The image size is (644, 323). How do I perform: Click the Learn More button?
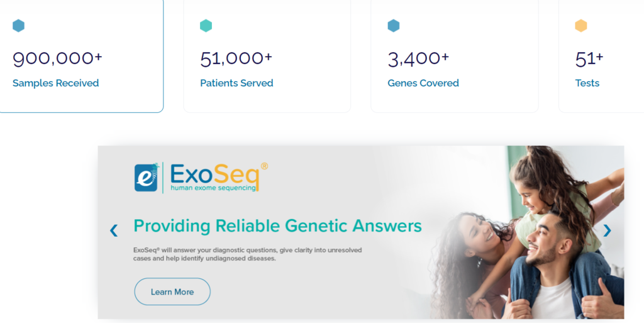pyautogui.click(x=172, y=292)
